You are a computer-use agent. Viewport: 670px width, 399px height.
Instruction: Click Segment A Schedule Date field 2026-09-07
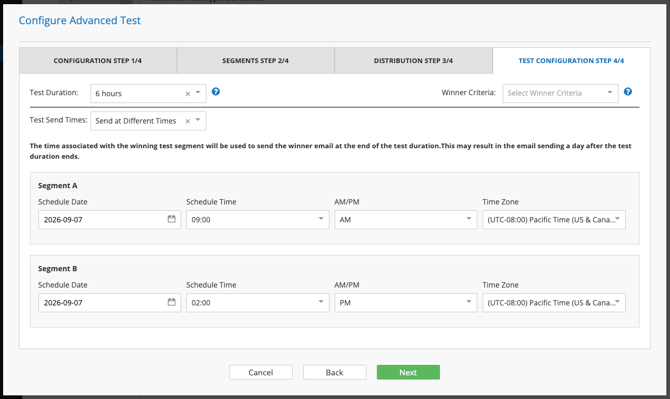pos(109,220)
